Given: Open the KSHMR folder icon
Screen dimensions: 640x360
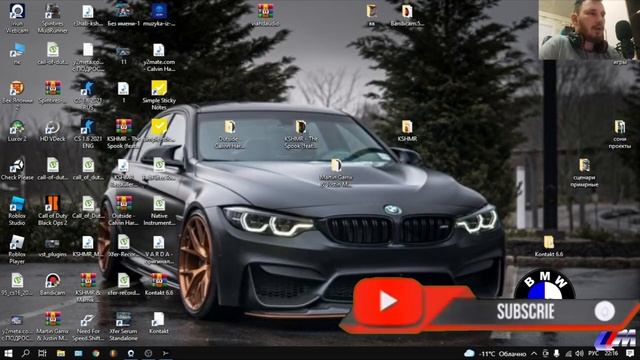Looking at the screenshot, I should click(x=407, y=131).
